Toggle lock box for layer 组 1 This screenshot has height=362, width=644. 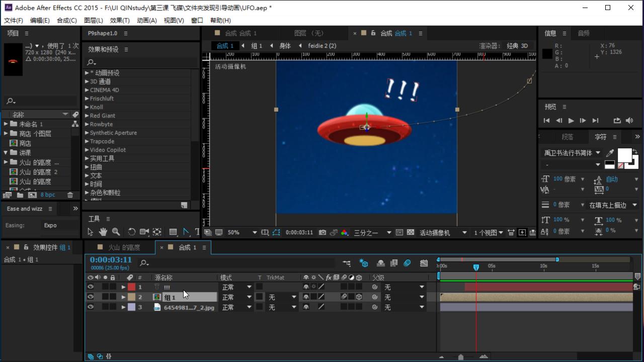pos(113,297)
